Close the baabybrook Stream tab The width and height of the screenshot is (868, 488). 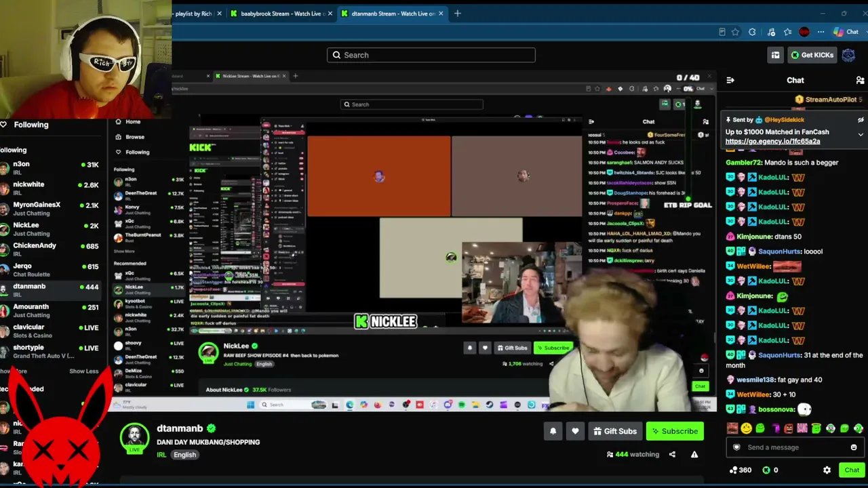click(330, 14)
